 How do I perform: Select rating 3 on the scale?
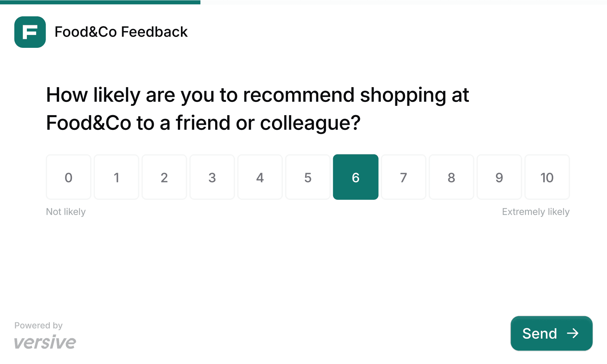pos(212,177)
